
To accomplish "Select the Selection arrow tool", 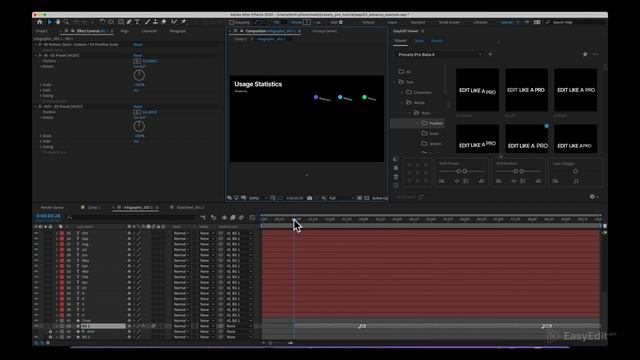I will (x=50, y=22).
